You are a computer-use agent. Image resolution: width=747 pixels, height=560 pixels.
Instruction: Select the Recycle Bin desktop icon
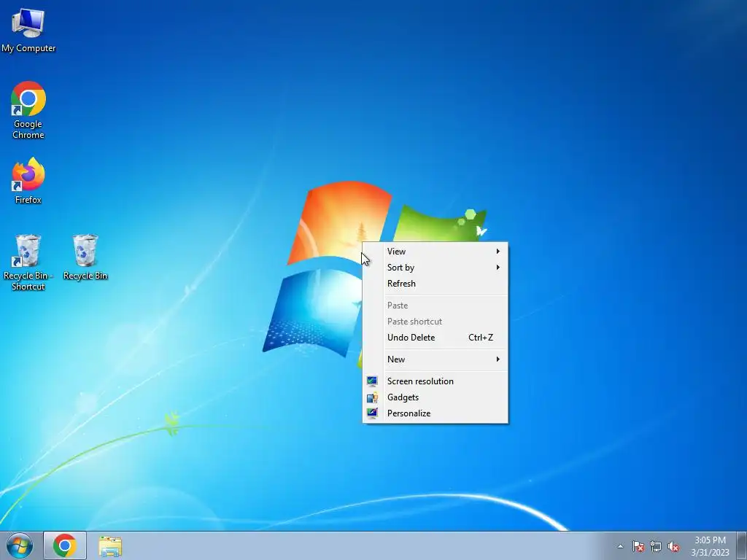click(x=85, y=257)
